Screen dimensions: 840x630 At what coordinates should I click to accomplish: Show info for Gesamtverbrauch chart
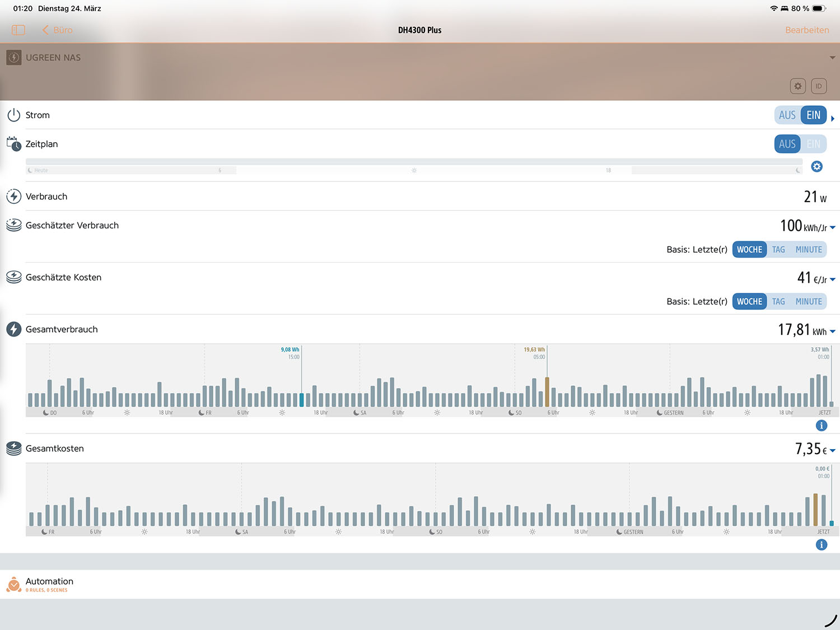point(821,426)
